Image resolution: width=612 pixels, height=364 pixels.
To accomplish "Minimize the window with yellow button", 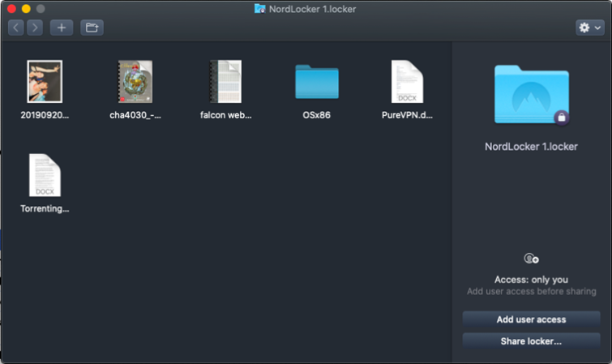I will point(26,9).
